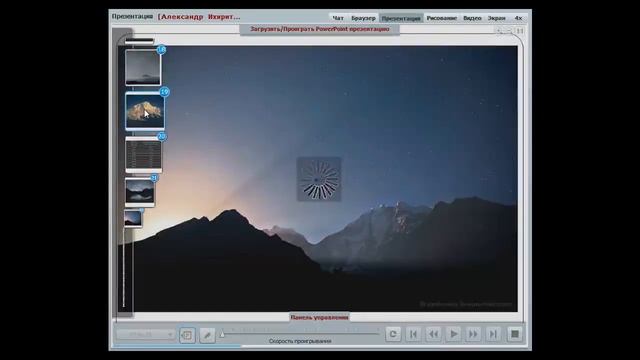Click the play button

pyautogui.click(x=453, y=334)
